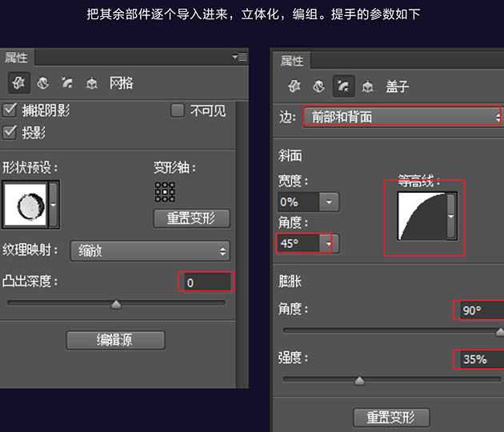Select Deform icon in right 盖子 panel
This screenshot has height=432, width=504.
318,86
